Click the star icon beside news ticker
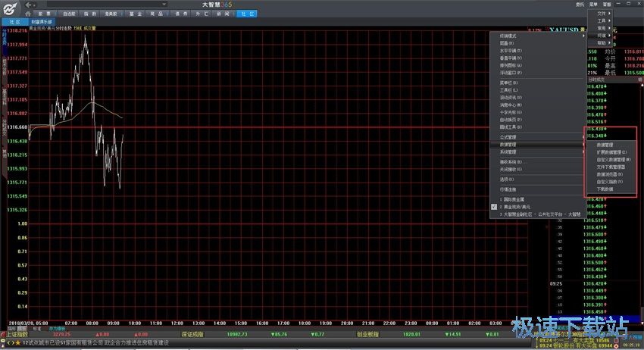The width and height of the screenshot is (644, 350). [17, 342]
